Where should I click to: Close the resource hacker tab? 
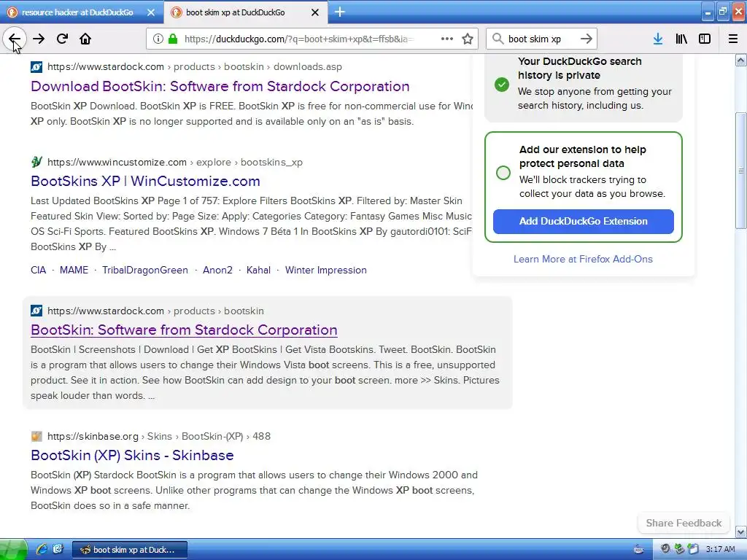tap(151, 12)
